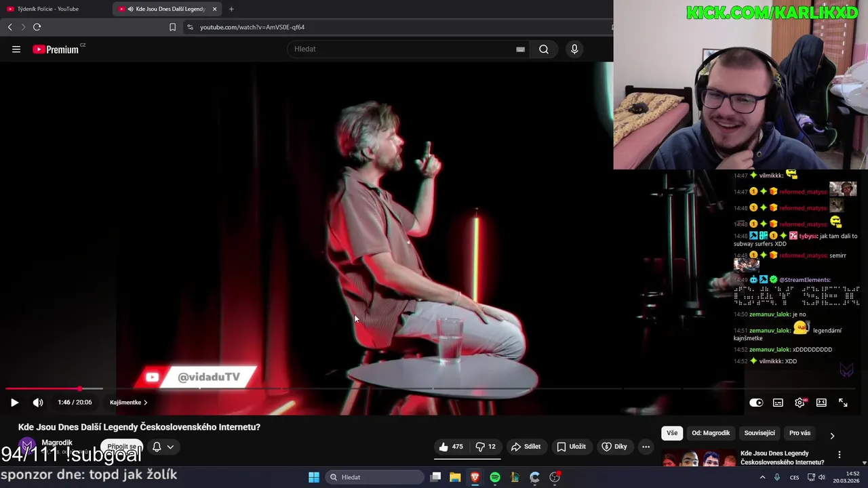Start voice search with microphone icon
868x488 pixels.
(574, 49)
